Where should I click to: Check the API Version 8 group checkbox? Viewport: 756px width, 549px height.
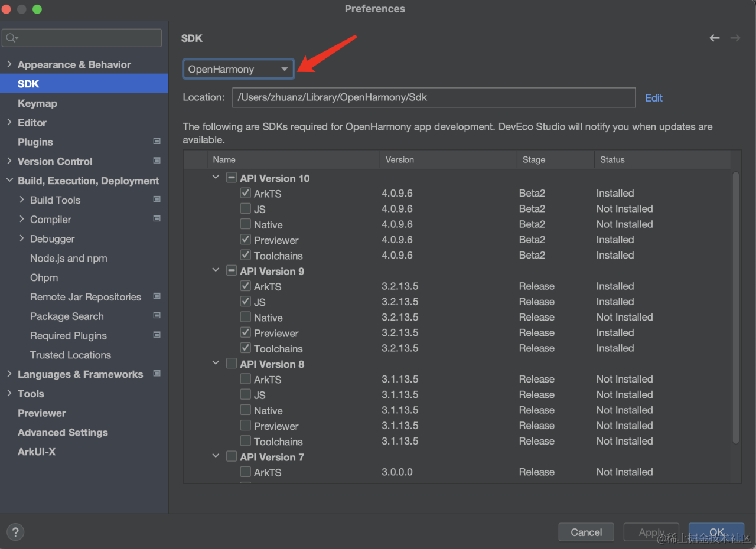point(232,364)
